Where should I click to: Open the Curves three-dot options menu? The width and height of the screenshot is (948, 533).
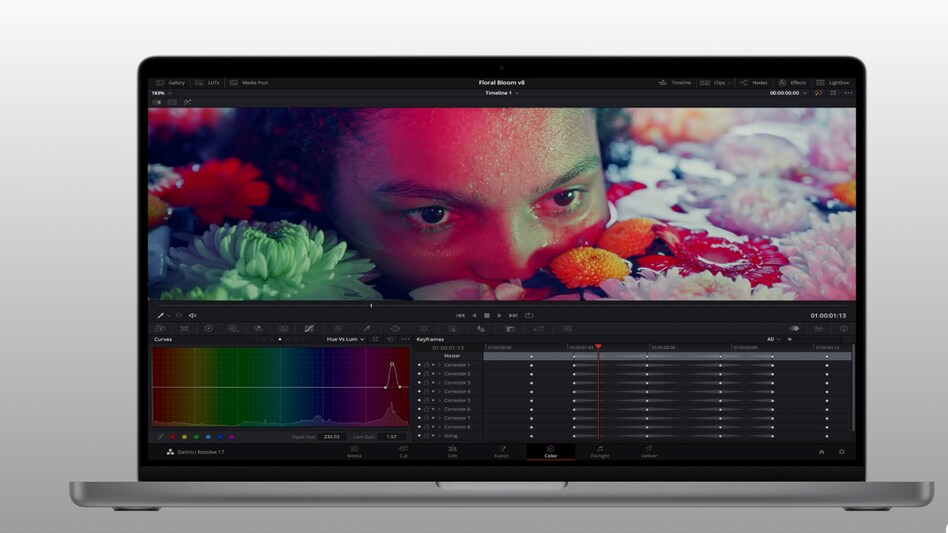[x=405, y=340]
